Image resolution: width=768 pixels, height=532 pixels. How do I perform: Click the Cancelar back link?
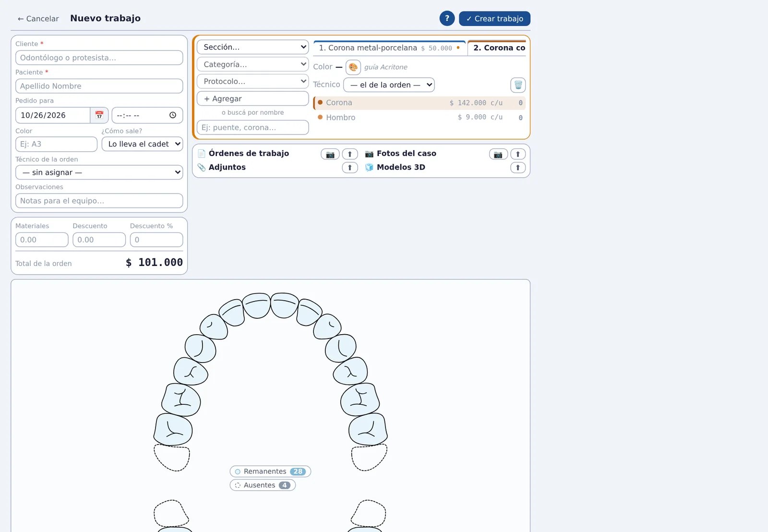coord(38,19)
